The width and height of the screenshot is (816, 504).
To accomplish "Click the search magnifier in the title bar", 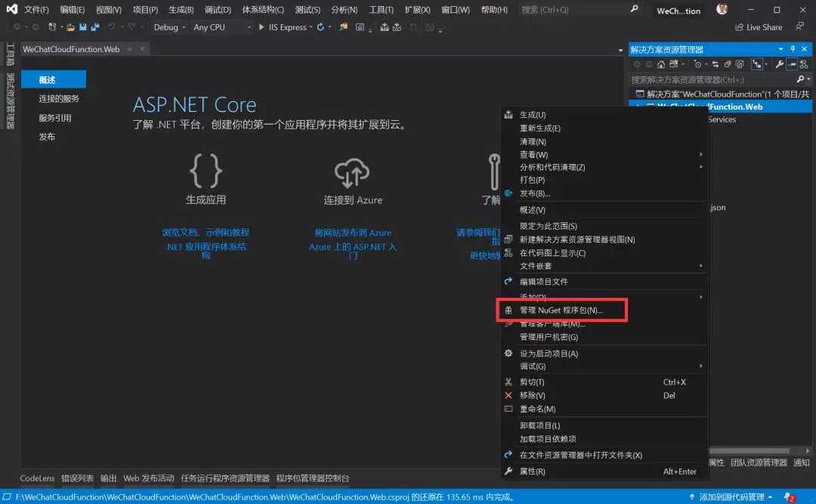I will click(x=634, y=9).
